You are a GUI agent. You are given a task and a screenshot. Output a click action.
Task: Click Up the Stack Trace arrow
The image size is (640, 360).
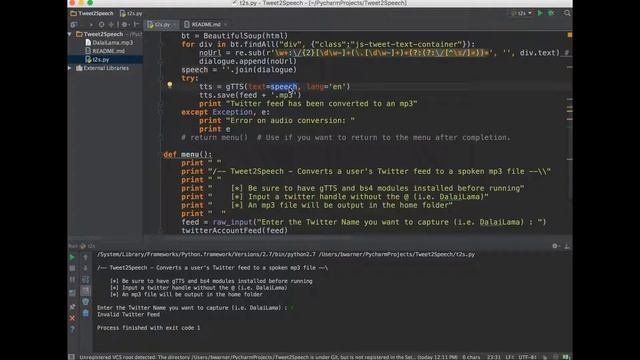(85, 258)
